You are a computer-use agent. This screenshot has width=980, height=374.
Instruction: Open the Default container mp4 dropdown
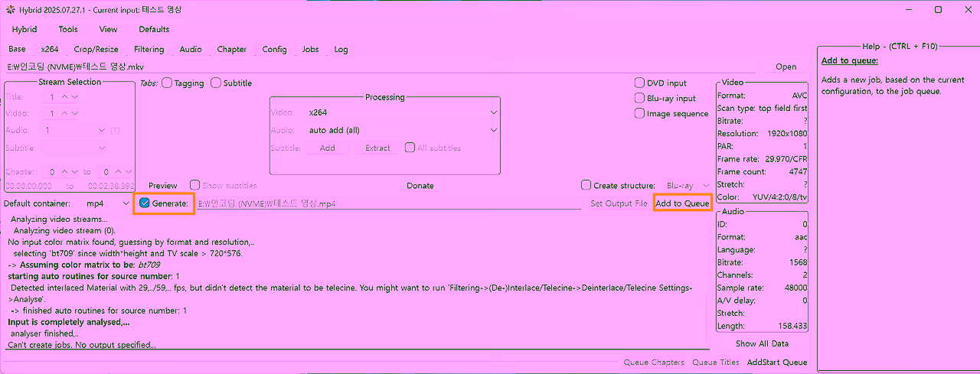[x=107, y=203]
